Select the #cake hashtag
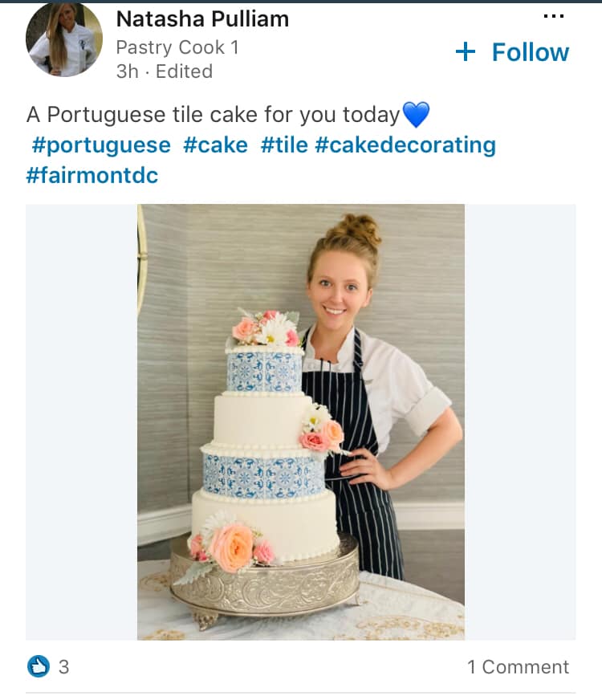 (215, 145)
